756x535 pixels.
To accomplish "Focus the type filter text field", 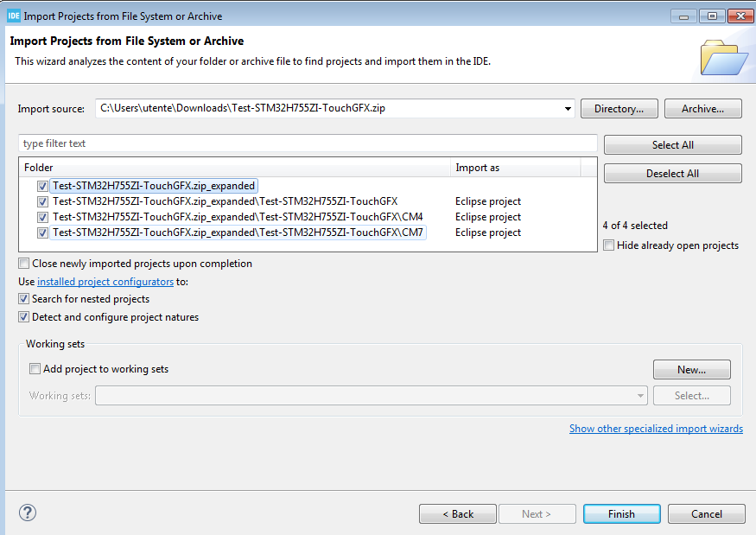I will [x=308, y=143].
